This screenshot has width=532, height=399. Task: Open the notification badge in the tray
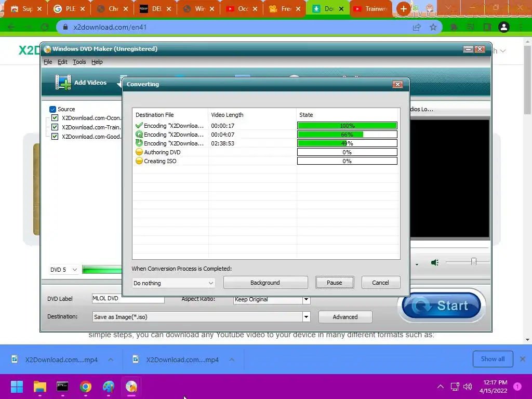click(x=517, y=387)
